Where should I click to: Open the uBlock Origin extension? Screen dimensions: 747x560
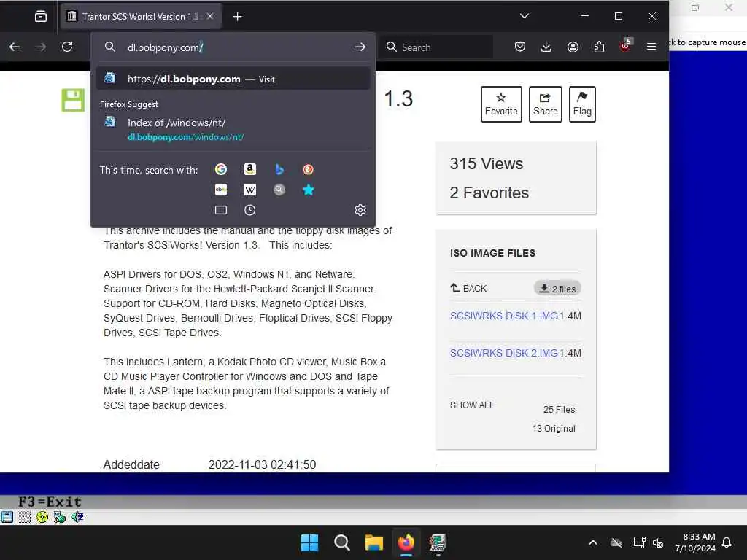[x=625, y=46]
